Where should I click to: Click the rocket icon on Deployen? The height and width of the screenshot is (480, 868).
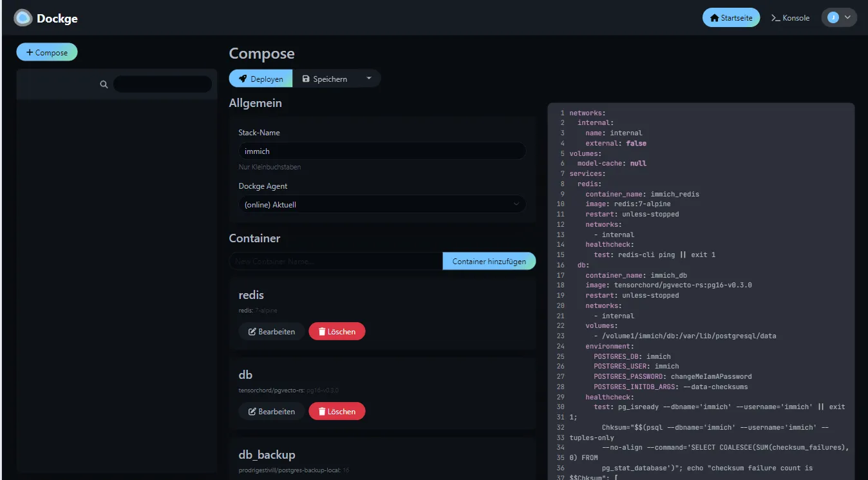click(243, 79)
